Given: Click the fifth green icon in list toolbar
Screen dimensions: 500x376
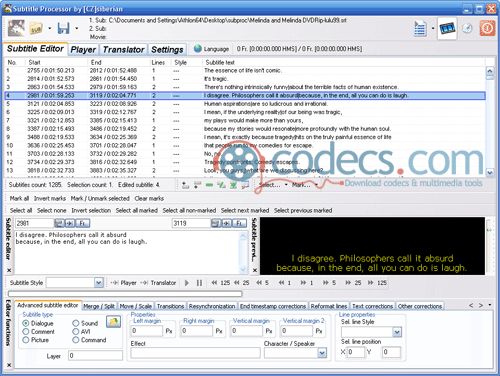Looking at the screenshot, I should (233, 185).
